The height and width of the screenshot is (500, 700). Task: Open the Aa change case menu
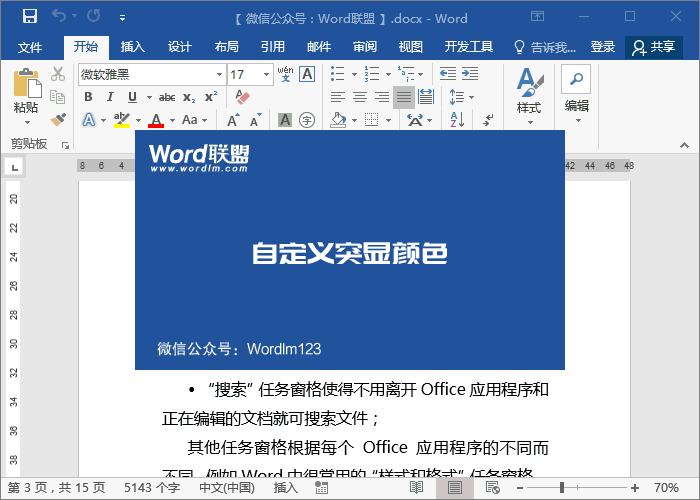(195, 120)
